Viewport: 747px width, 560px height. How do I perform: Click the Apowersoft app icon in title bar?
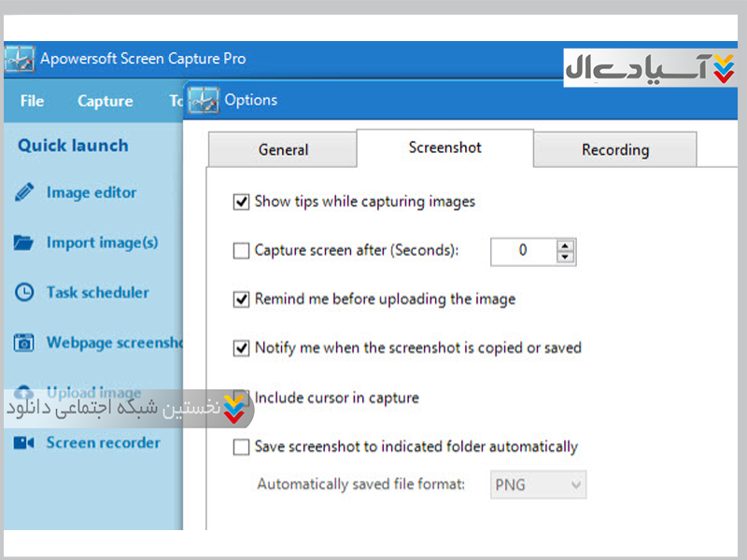point(20,59)
